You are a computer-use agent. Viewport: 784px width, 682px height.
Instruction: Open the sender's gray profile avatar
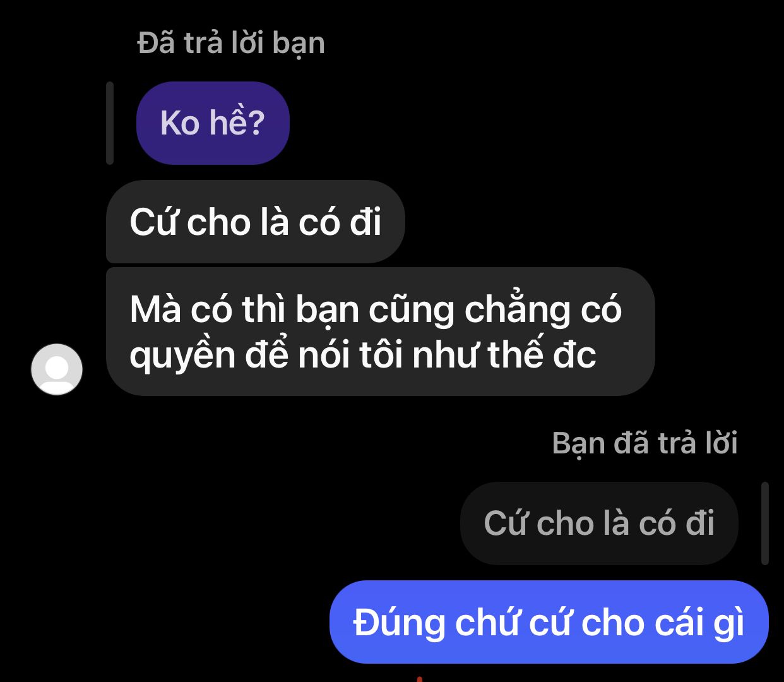[57, 369]
